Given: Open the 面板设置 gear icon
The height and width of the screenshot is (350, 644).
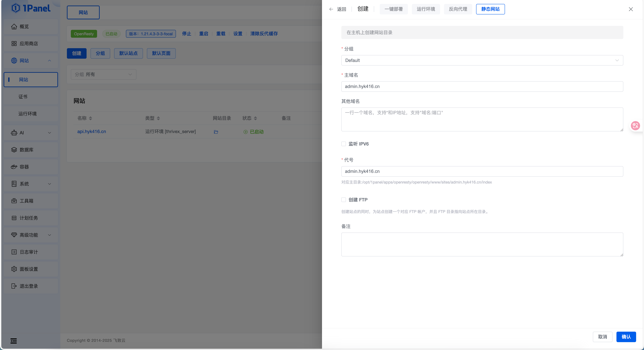Looking at the screenshot, I should click(14, 269).
